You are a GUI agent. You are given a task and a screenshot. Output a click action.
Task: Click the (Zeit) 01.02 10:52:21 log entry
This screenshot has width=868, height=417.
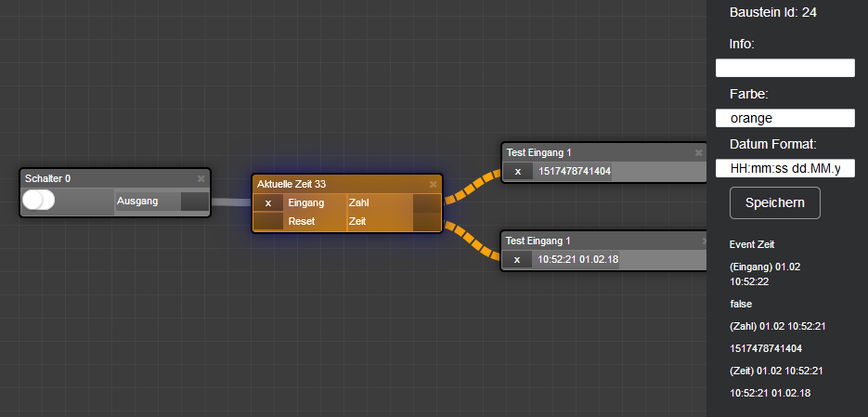point(777,371)
